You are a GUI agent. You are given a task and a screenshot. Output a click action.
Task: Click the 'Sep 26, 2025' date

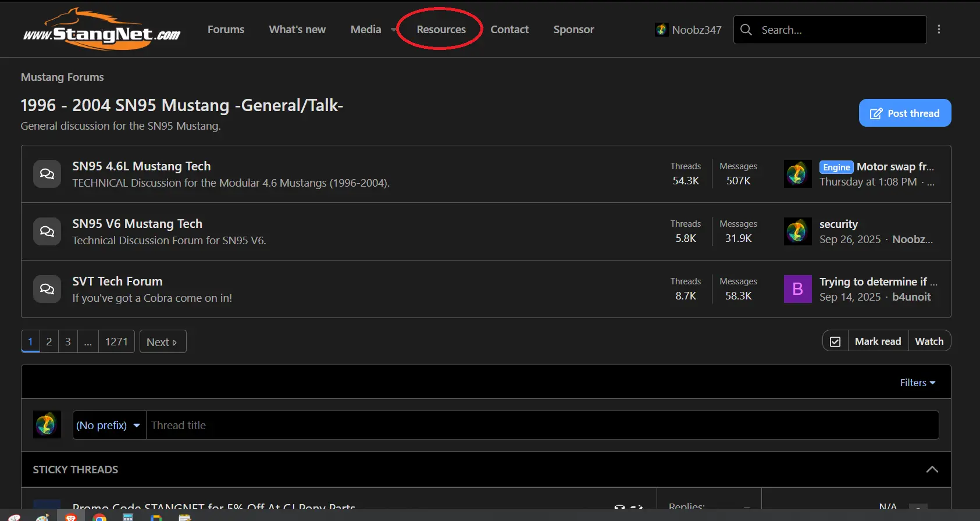coord(850,240)
